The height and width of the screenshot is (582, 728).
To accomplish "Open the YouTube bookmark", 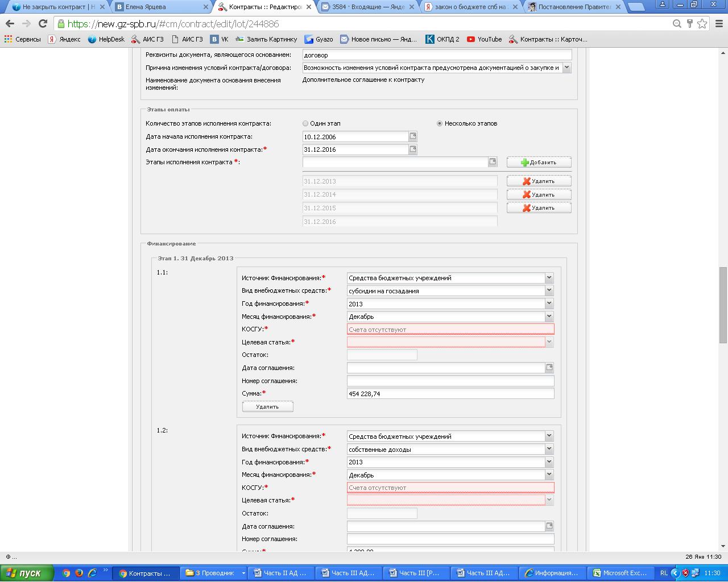I will (x=484, y=39).
